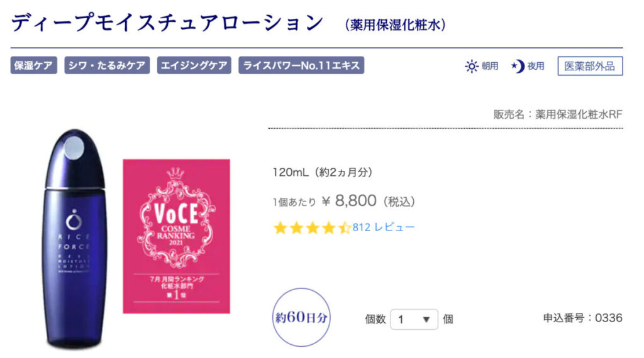The height and width of the screenshot is (358, 644).
Task: Click the first yellow rating star
Action: click(280, 228)
